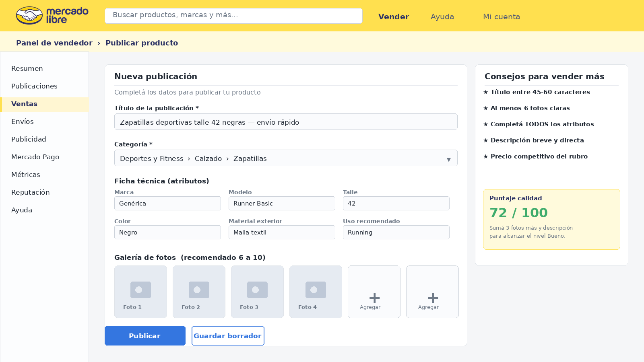Click the Marca field with Genérica
The height and width of the screenshot is (362, 644).
[x=167, y=203]
